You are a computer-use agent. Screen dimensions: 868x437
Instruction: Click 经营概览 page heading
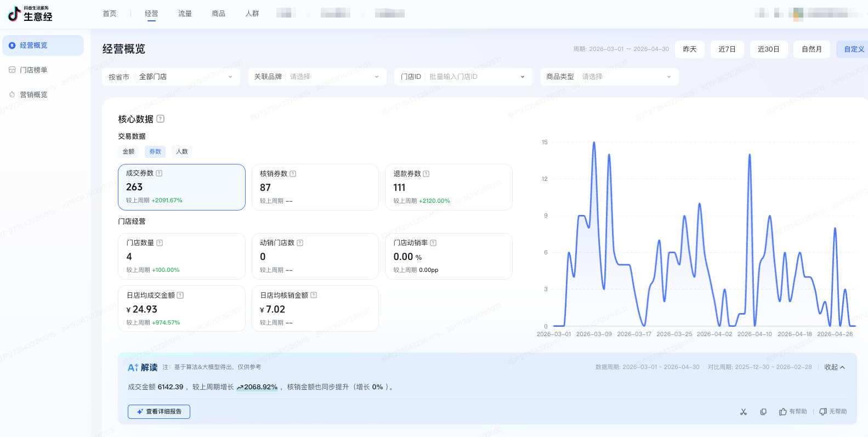pyautogui.click(x=124, y=49)
